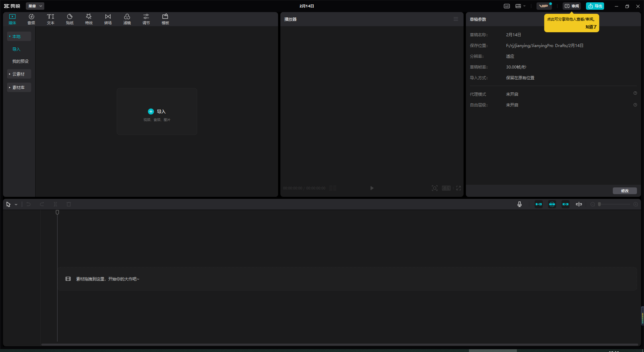Click the 30.00帧/秒 frame rate value
The image size is (644, 352).
516,67
